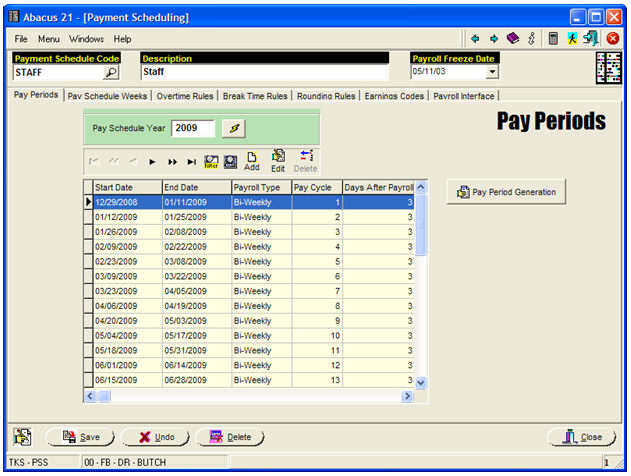Click the Undo button
The width and height of the screenshot is (631, 476).
[x=155, y=437]
